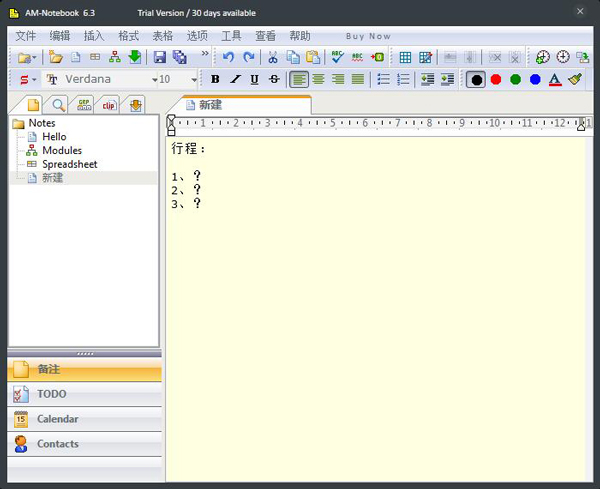Select the Hello note in tree
The width and height of the screenshot is (600, 489).
[54, 137]
